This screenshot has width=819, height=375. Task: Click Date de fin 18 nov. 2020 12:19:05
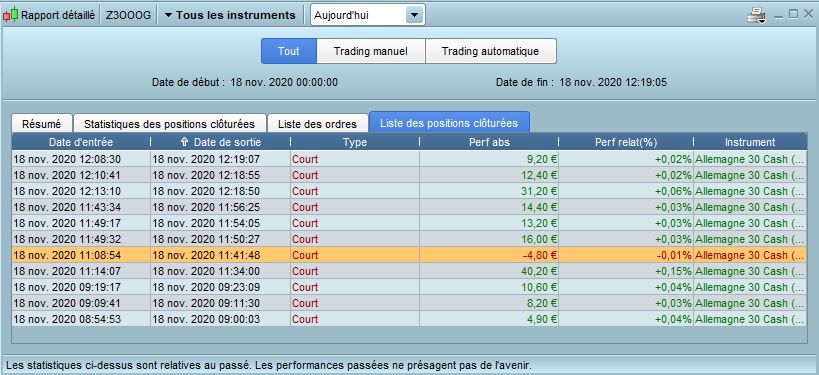coord(581,82)
